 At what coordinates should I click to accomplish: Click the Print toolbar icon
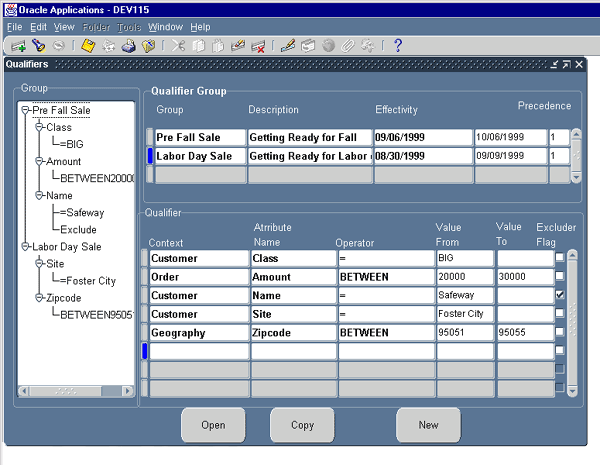128,46
